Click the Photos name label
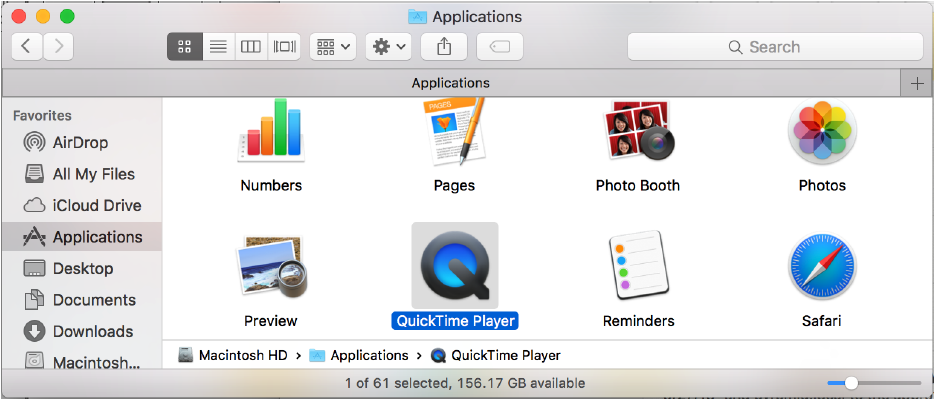The height and width of the screenshot is (400, 934). pyautogui.click(x=822, y=186)
